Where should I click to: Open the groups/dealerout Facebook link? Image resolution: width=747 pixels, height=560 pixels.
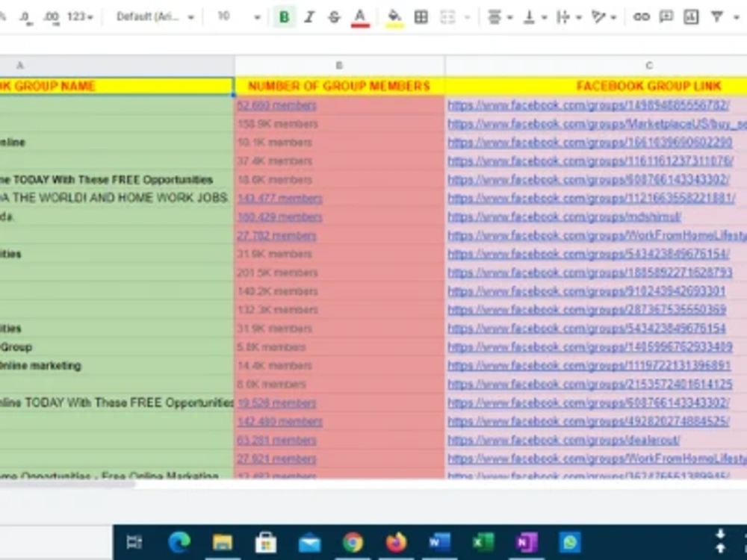click(x=563, y=441)
